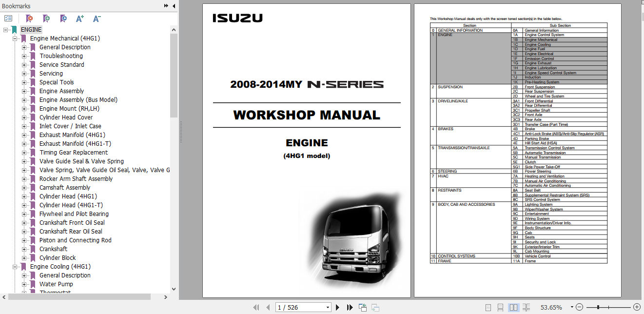
Task: Expand the General Description bookmark under Engine Mechanical
Action: [24, 47]
